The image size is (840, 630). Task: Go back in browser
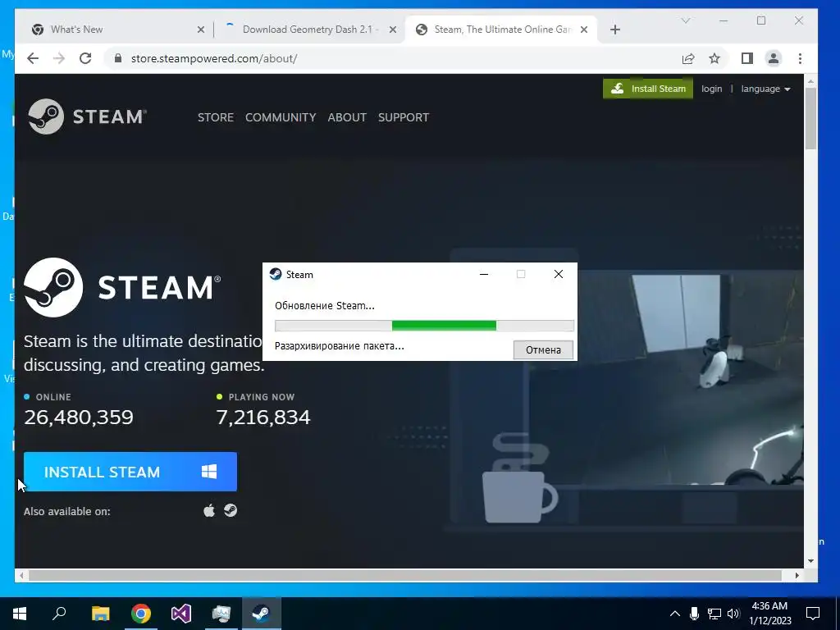pos(33,58)
